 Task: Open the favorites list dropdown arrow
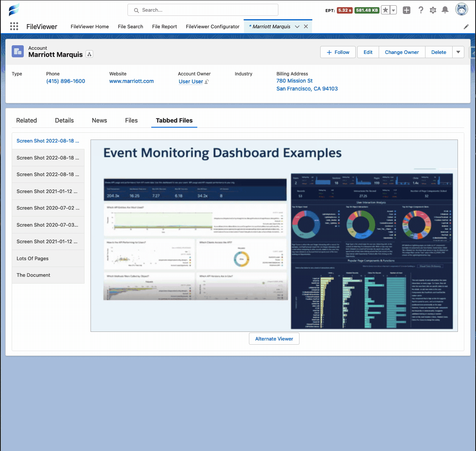[x=393, y=10]
